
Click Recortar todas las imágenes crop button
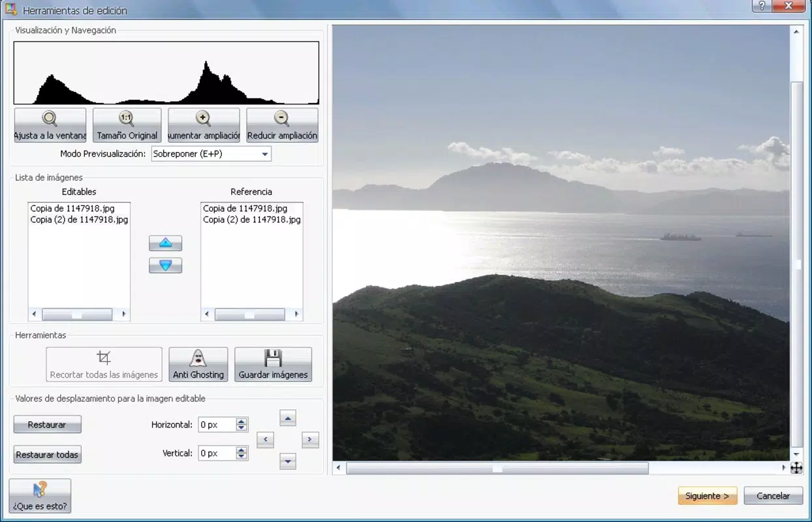tap(104, 364)
